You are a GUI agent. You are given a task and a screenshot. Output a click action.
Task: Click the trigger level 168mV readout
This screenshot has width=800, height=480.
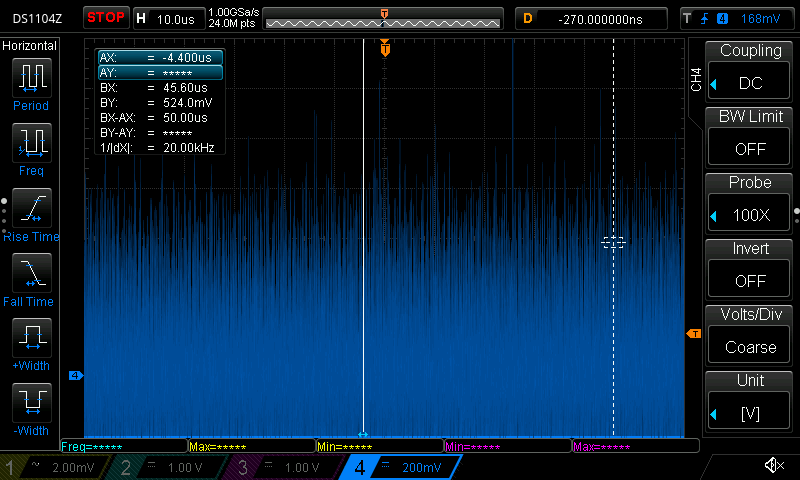click(760, 19)
